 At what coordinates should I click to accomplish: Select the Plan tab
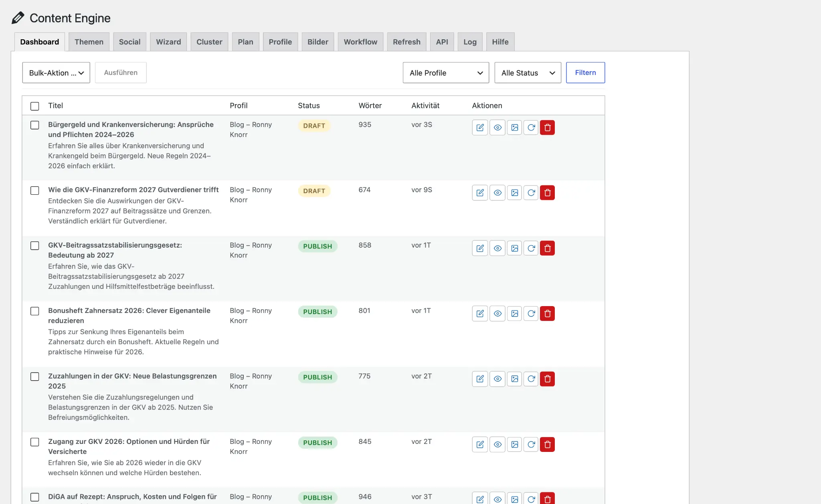245,42
